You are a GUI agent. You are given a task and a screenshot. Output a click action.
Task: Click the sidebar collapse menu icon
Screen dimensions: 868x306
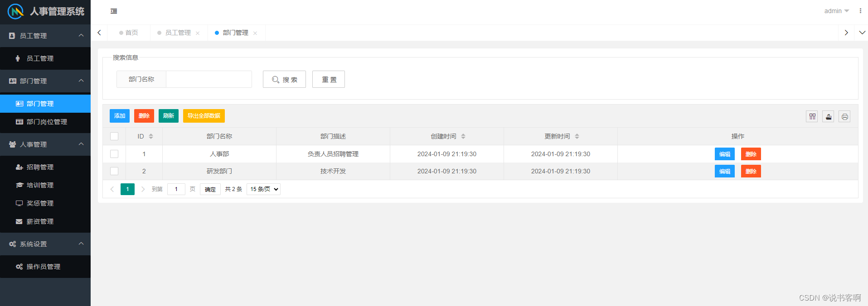click(114, 11)
